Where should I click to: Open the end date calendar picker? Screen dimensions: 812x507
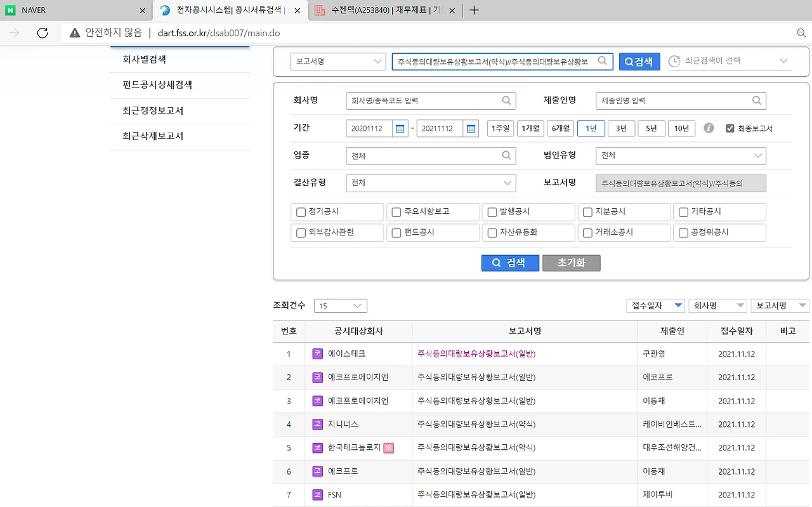pos(471,128)
